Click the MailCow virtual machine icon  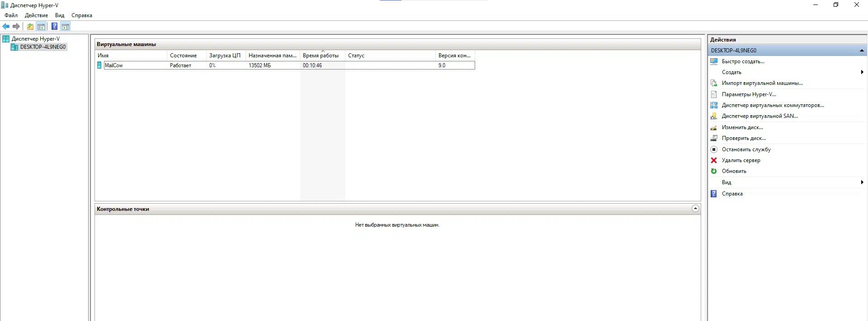pos(99,65)
